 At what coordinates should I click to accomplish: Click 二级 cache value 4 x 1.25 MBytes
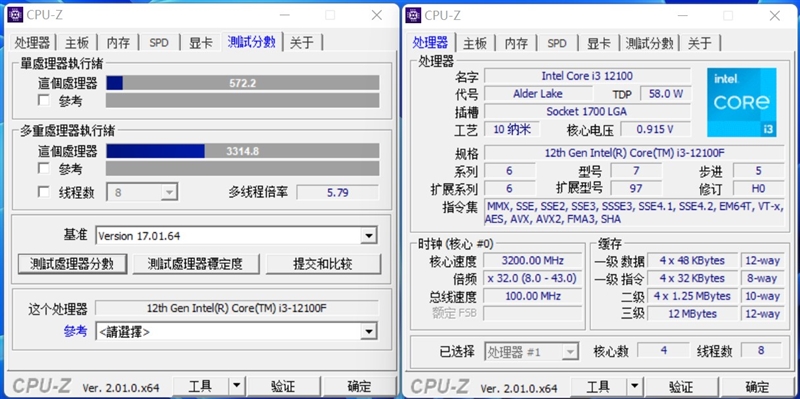(x=692, y=296)
